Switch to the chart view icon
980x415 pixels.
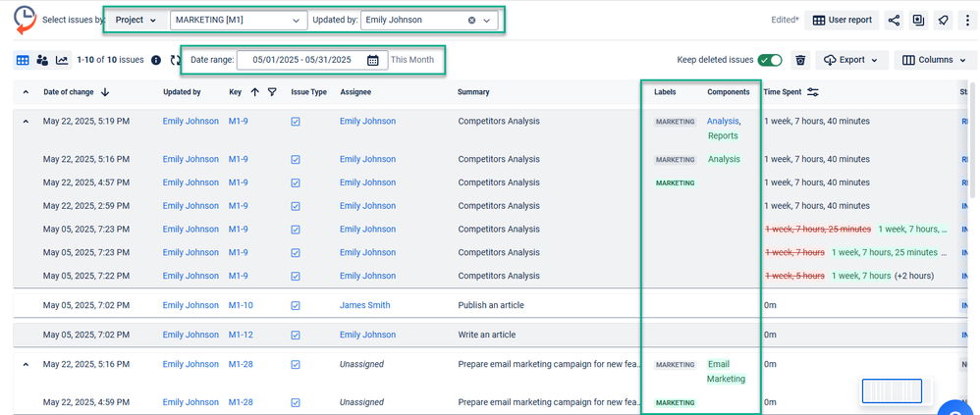coord(62,60)
